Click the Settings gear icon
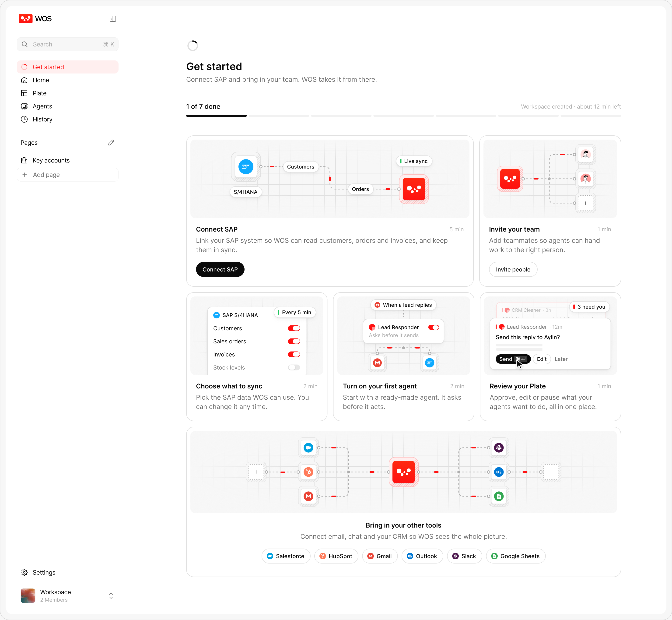Screen dimensions: 672x620 24,572
